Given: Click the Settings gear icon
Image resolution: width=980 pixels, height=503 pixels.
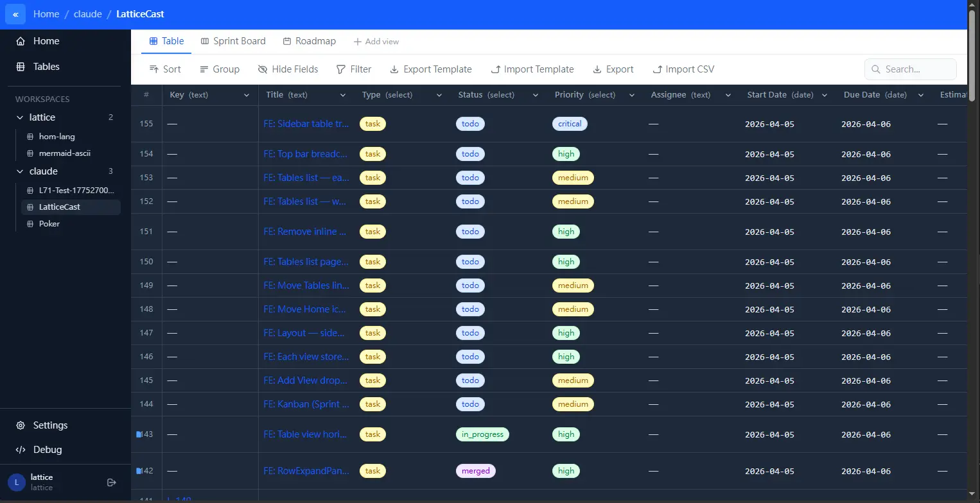Looking at the screenshot, I should (21, 425).
